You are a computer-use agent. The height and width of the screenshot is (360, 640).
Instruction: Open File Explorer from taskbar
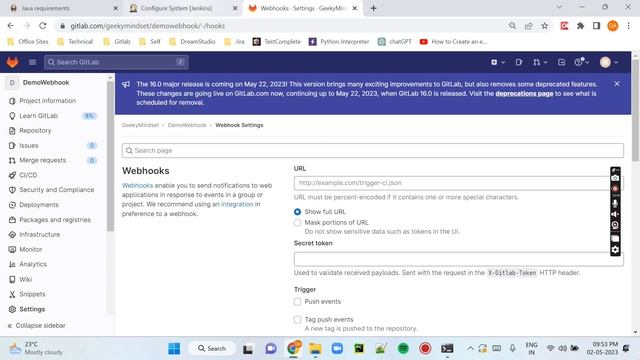315,349
